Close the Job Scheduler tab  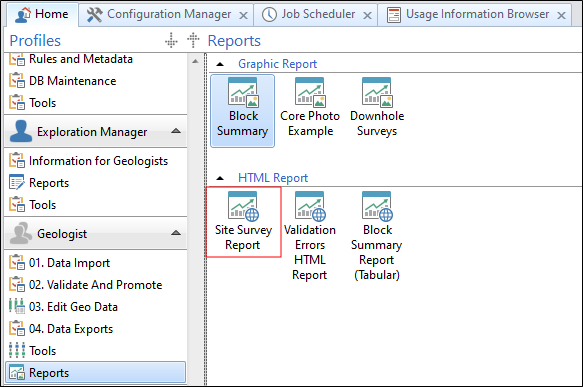367,15
